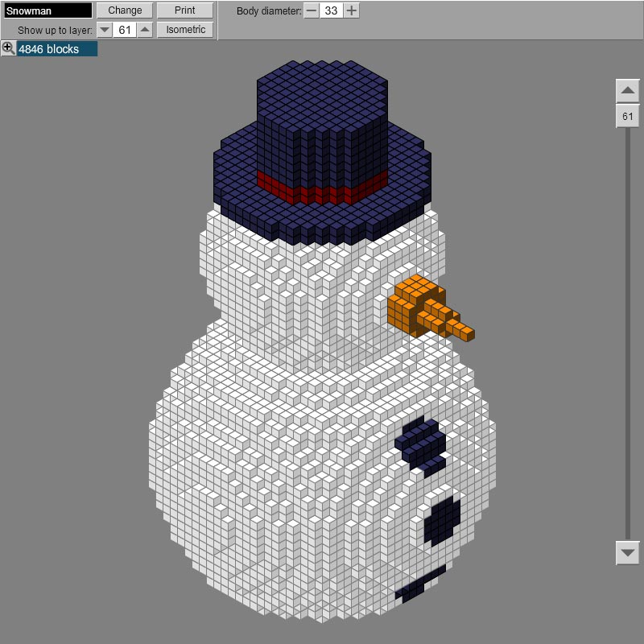Decrease the Show up to layer value
The height and width of the screenshot is (644, 644).
(105, 30)
